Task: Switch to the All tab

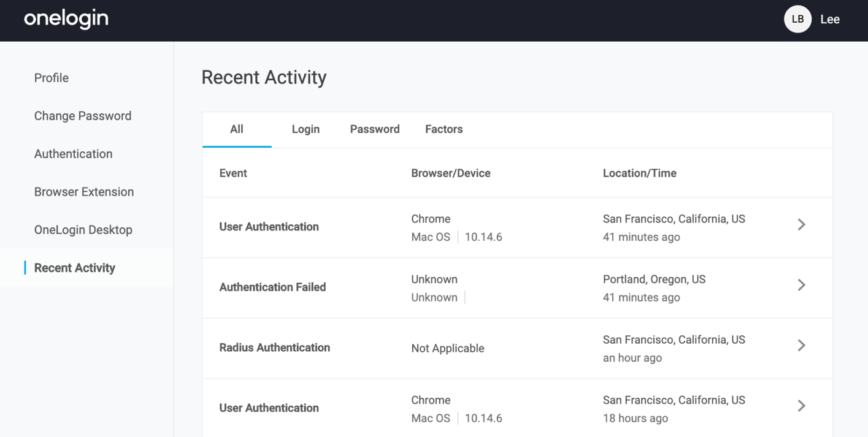Action: (x=237, y=129)
